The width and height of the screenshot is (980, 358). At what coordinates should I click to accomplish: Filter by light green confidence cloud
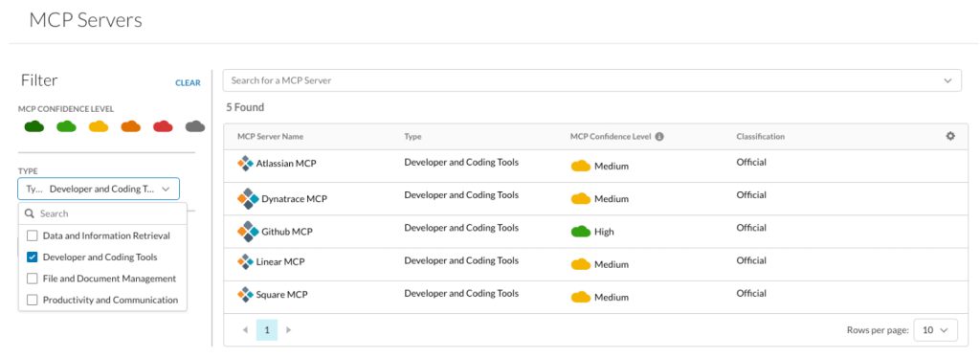[66, 126]
